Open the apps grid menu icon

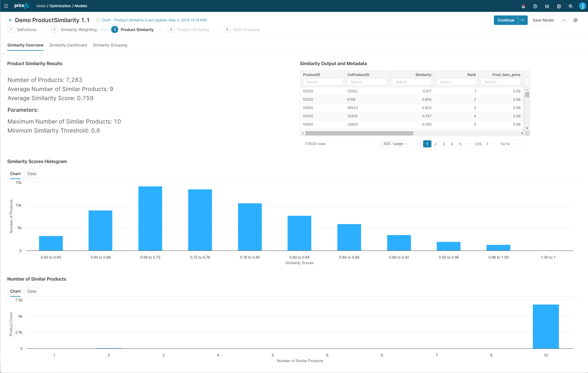(6, 6)
